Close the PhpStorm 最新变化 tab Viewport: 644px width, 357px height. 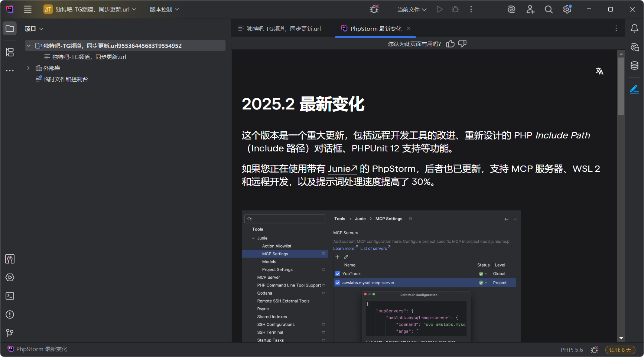coord(409,28)
